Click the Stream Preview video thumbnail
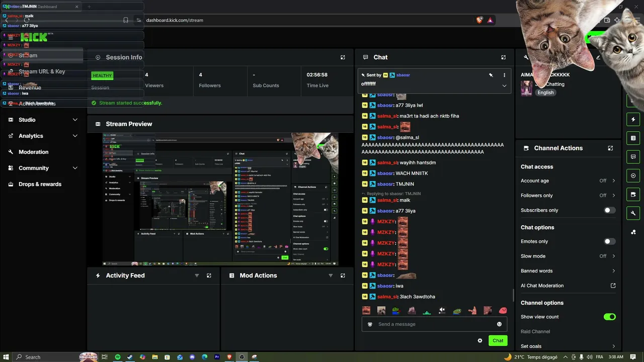Screen dimensions: 644x362 pyautogui.click(x=220, y=200)
